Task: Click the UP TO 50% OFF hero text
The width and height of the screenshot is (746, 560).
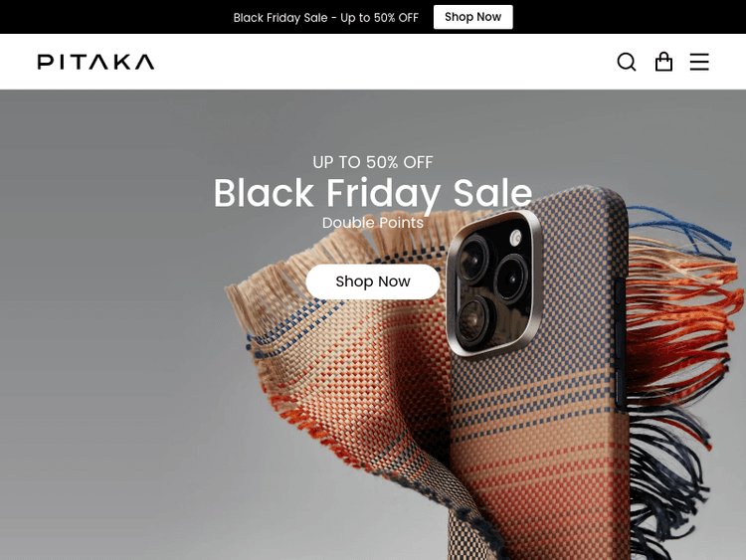Action: pos(373,162)
